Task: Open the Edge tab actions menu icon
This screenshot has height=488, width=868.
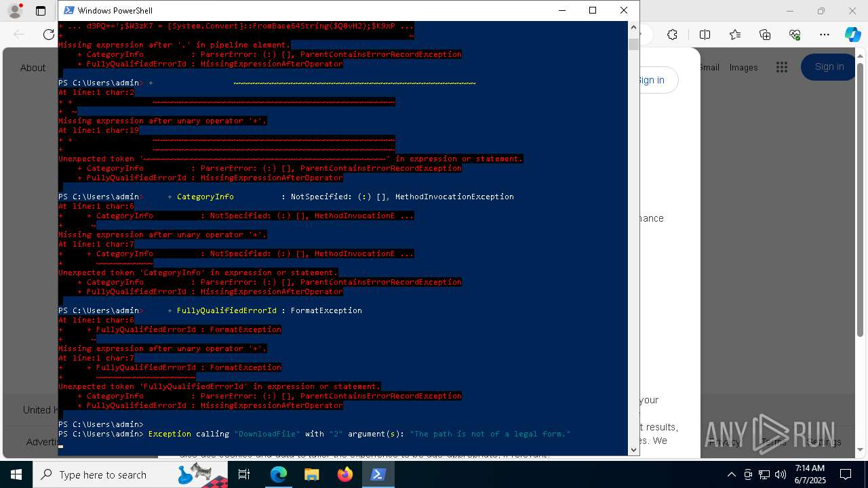Action: pyautogui.click(x=41, y=11)
